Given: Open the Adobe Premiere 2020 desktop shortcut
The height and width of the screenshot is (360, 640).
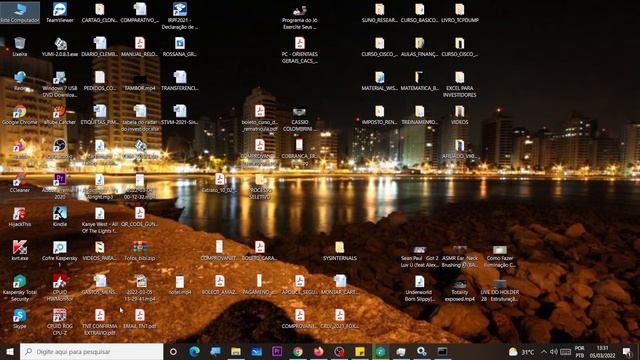Looking at the screenshot, I should click(x=60, y=186).
